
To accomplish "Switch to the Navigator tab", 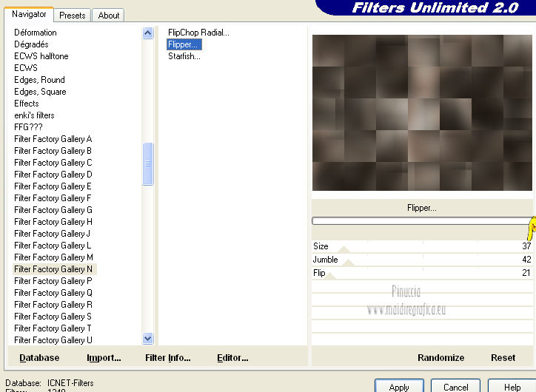I will pos(29,14).
